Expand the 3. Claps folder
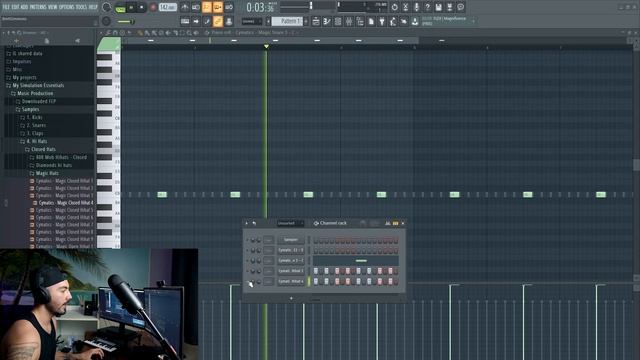 coord(34,133)
